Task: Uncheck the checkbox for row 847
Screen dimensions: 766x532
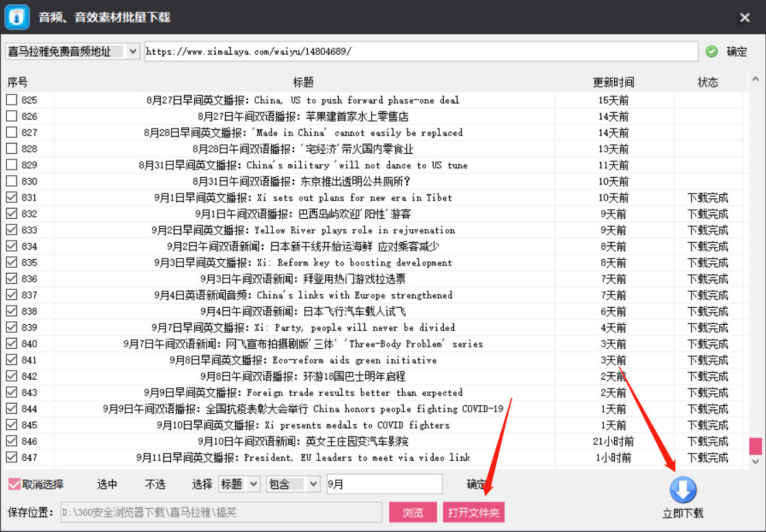Action: point(10,457)
